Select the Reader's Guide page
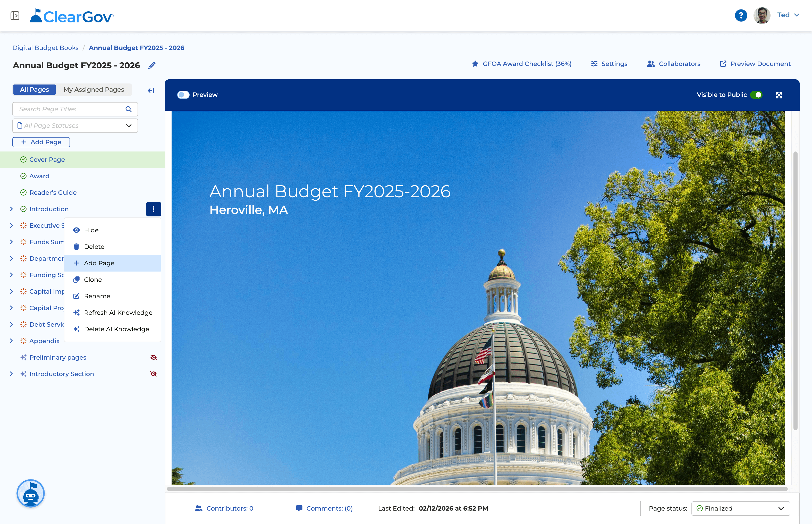The height and width of the screenshot is (524, 812). 53,192
